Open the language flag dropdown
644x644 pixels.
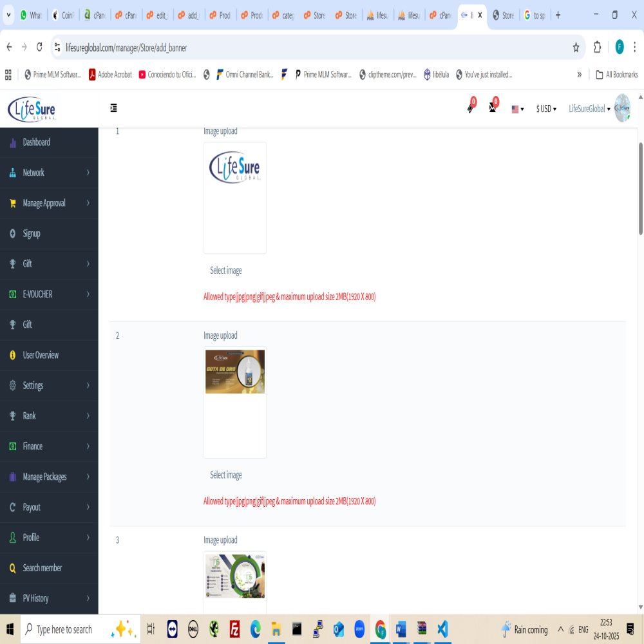tap(518, 109)
